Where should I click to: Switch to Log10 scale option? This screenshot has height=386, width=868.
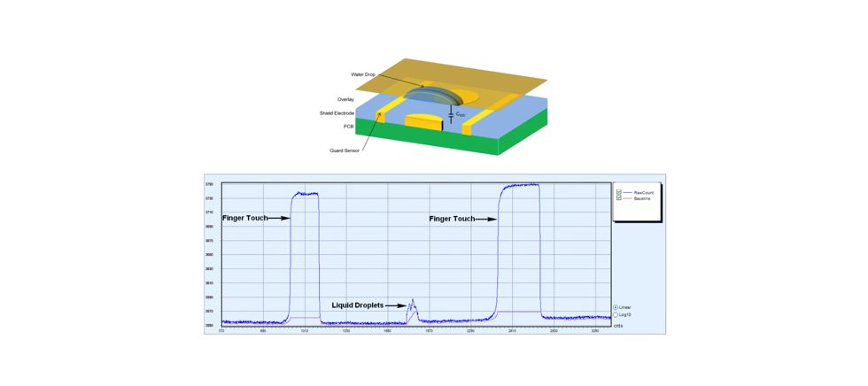[x=616, y=314]
